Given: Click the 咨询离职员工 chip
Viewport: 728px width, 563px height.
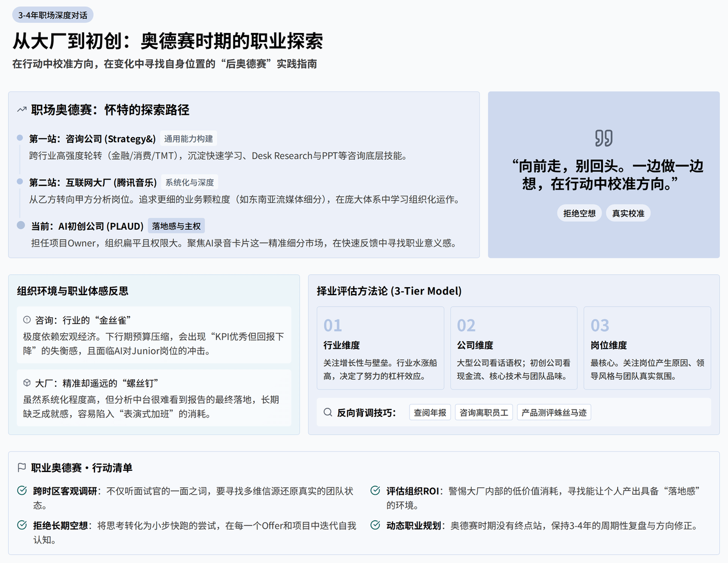Looking at the screenshot, I should pyautogui.click(x=484, y=413).
